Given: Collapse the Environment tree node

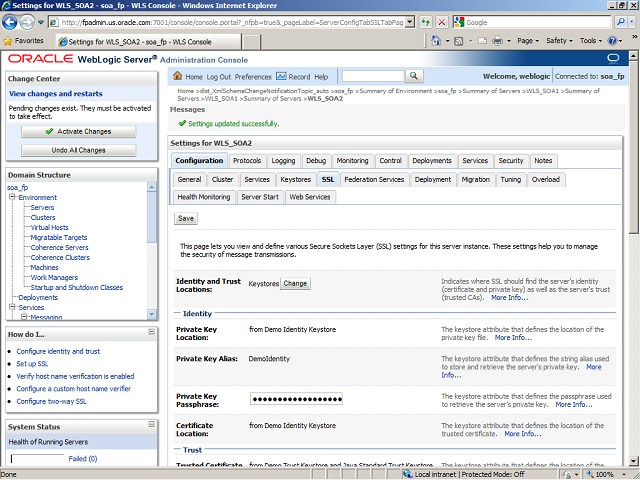Looking at the screenshot, I should pyautogui.click(x=11, y=197).
